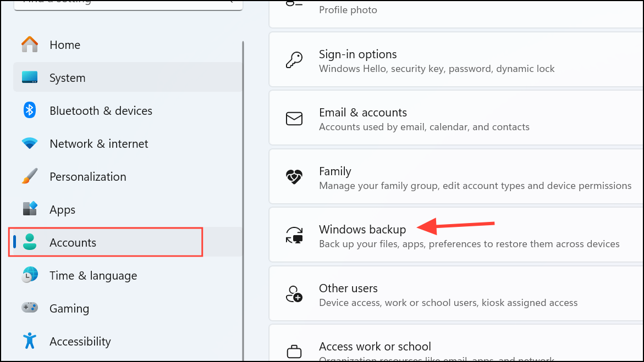The height and width of the screenshot is (362, 644).
Task: Click the Bluetooth icon in sidebar
Action: (30, 110)
